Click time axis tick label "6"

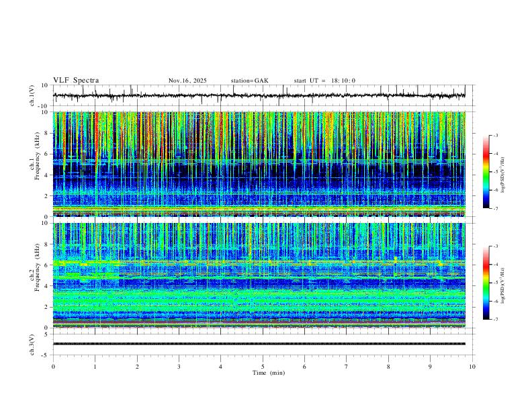[x=304, y=367]
